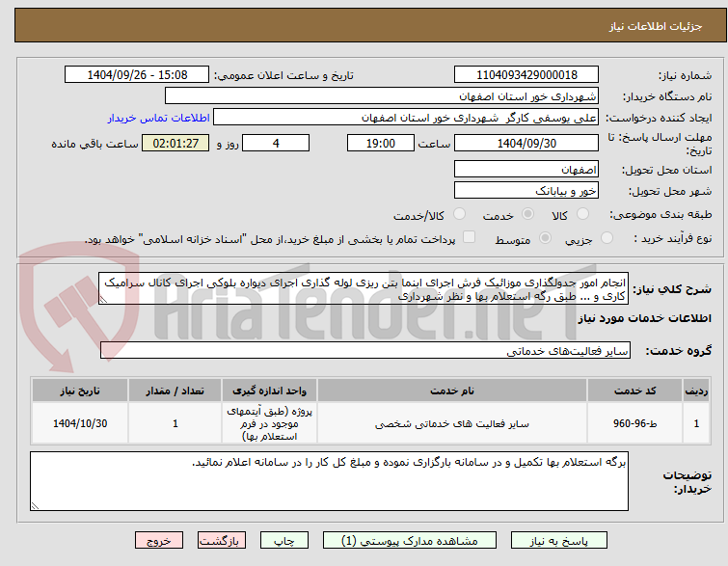Click the استان محل تحویل field اصفهان
This screenshot has width=728, height=566.
point(526,169)
